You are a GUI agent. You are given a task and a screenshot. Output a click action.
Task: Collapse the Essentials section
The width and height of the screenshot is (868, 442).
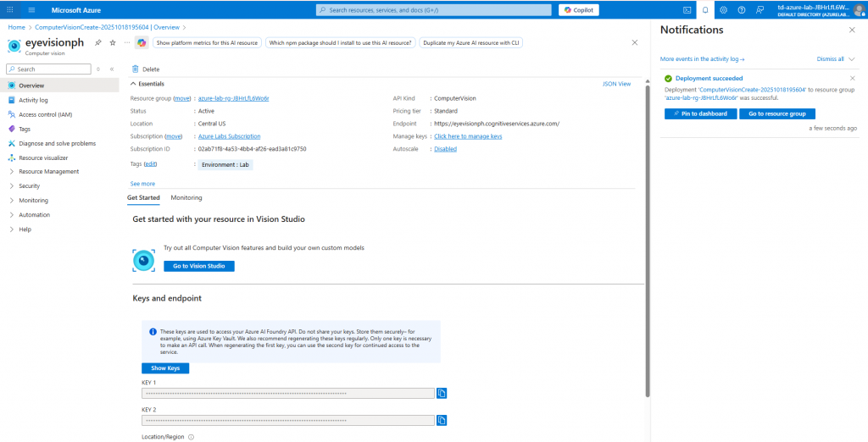coord(132,84)
